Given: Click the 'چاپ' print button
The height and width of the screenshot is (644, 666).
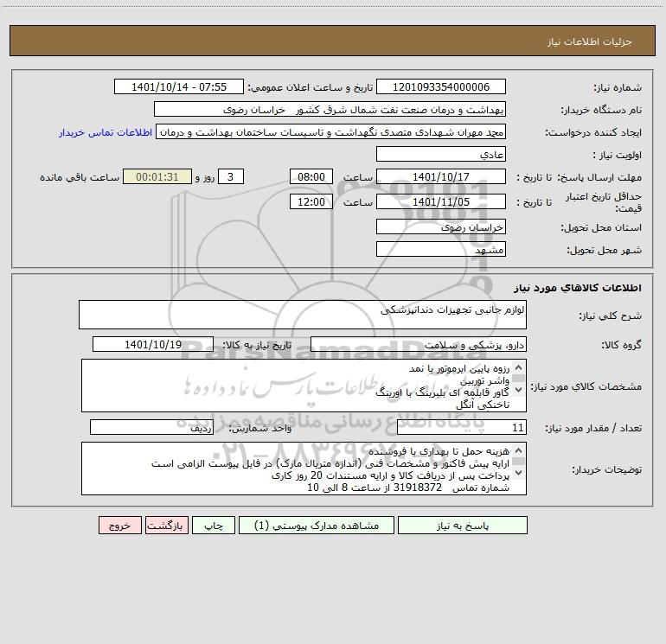Looking at the screenshot, I should tap(214, 525).
